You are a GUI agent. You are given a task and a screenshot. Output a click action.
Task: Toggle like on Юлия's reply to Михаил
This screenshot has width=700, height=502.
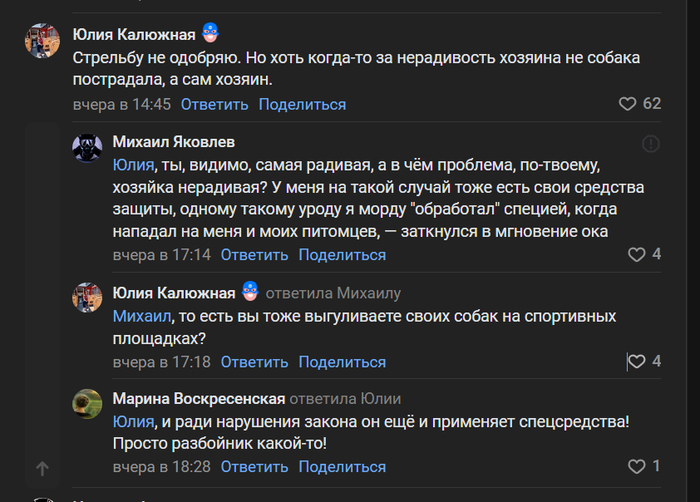(636, 361)
